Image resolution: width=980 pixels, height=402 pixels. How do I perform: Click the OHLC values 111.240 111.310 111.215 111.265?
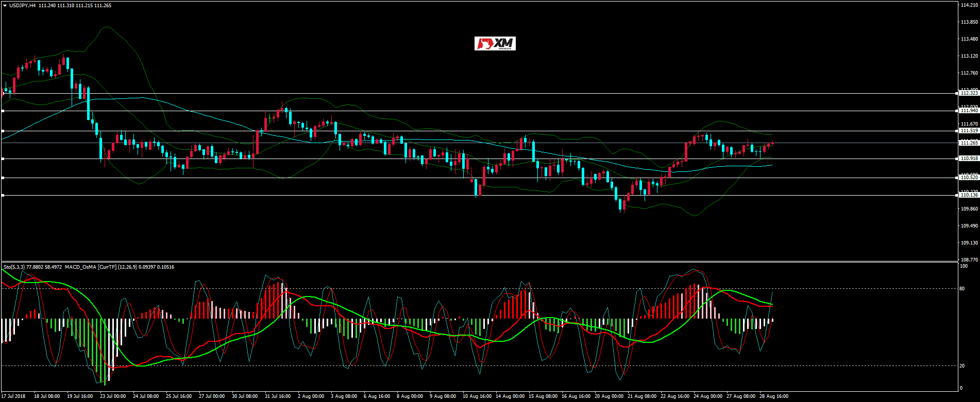75,6
